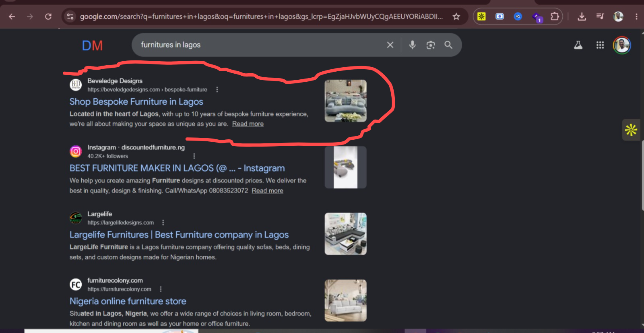Click the Instagram favicon
The image size is (644, 333).
[76, 151]
